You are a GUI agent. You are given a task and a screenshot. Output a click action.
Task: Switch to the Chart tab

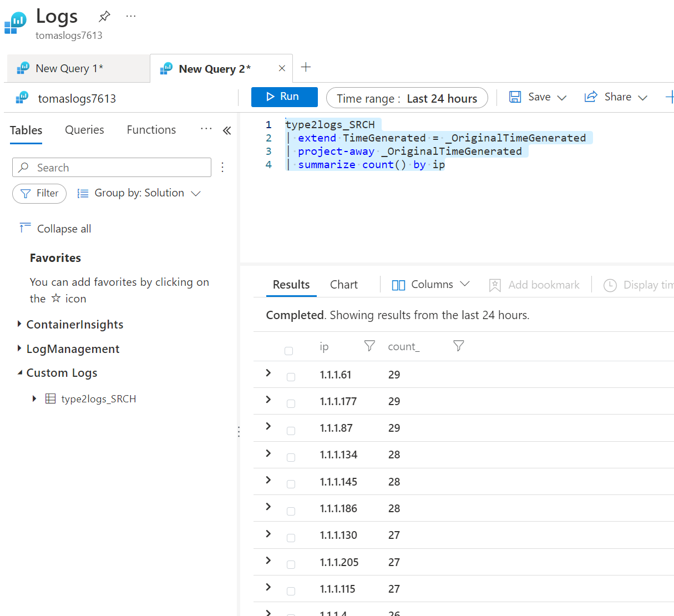(344, 285)
